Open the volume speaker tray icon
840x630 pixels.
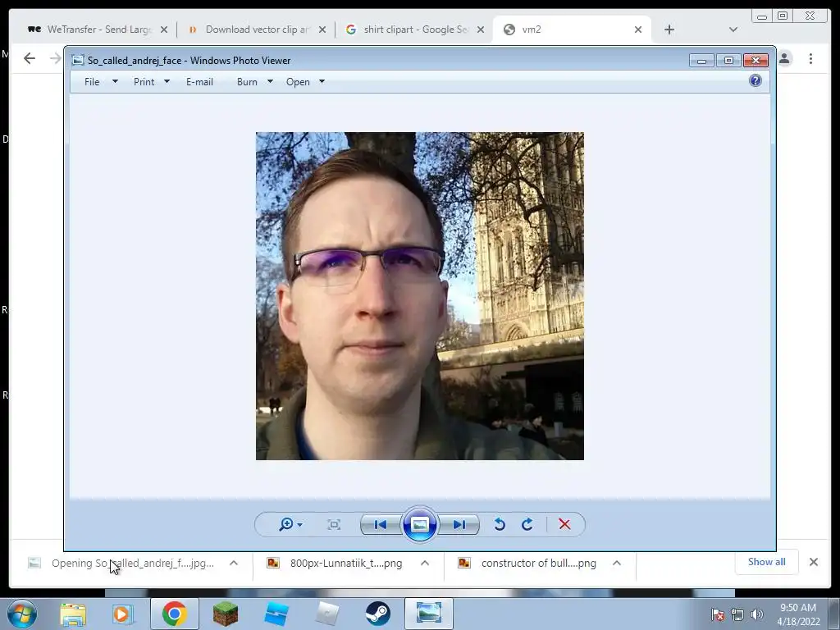(x=756, y=614)
